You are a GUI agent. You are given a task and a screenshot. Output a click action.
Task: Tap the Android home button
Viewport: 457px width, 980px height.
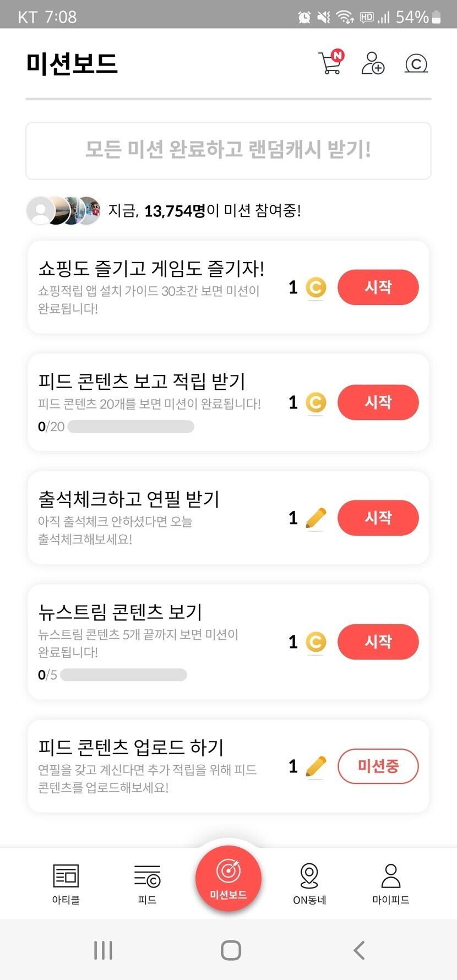click(x=231, y=950)
